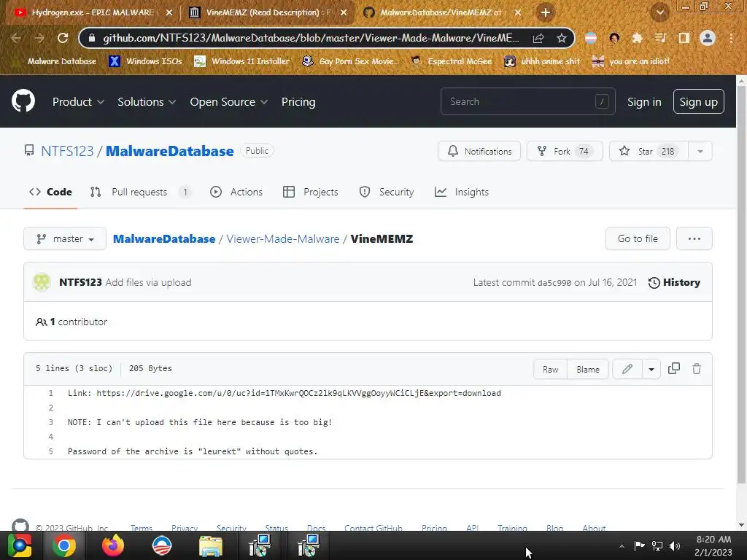
Task: Open the Action Center flag icon
Action: tap(639, 546)
